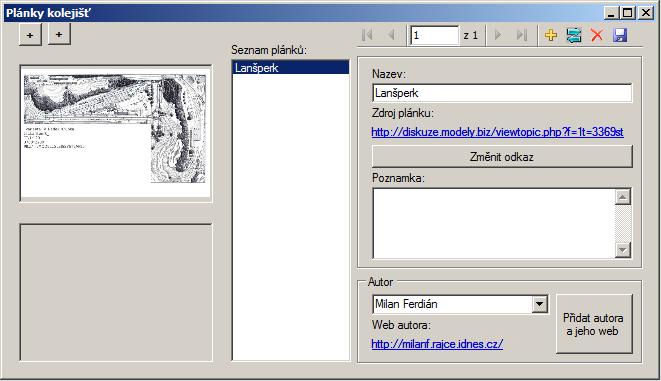Select Lanšperk in Seznam plánků list
661x381 pixels.
tap(290, 68)
